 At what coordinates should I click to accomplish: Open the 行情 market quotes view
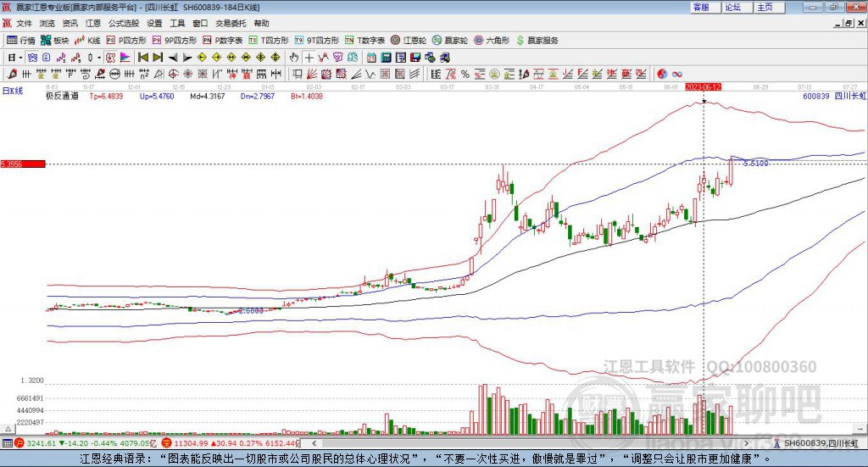pyautogui.click(x=21, y=40)
